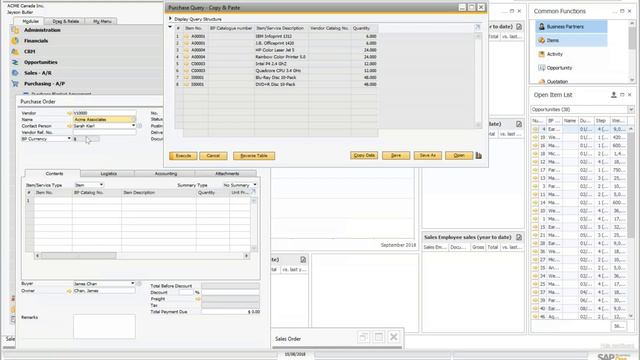Open the Opportunities module icon
640x360 pixels.
[15, 62]
